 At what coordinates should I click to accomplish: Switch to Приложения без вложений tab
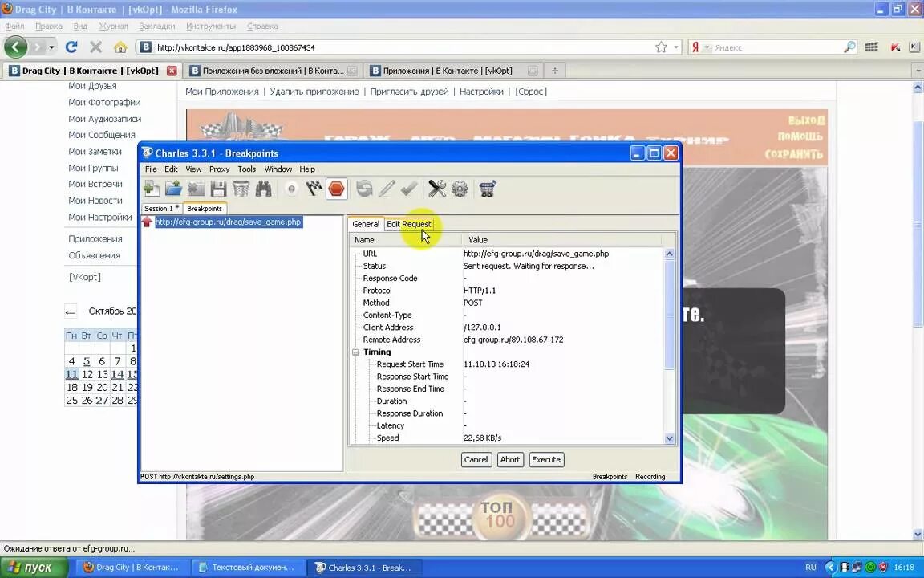(x=273, y=71)
